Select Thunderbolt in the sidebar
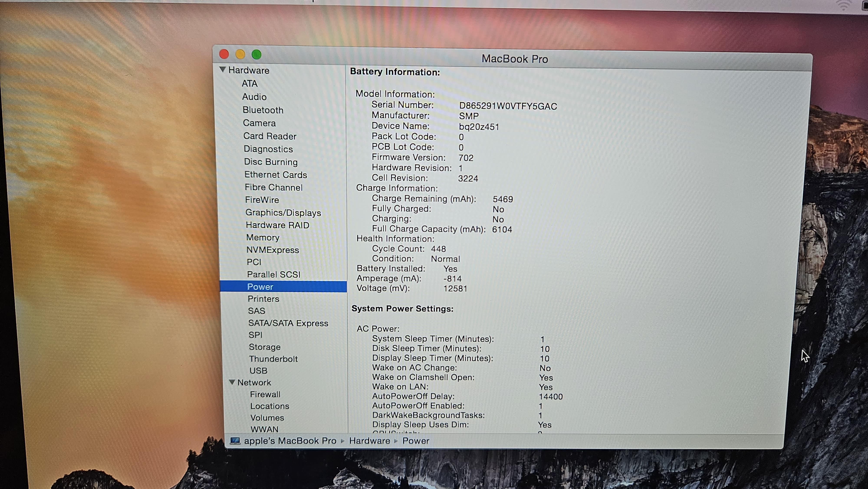The width and height of the screenshot is (868, 489). point(274,359)
